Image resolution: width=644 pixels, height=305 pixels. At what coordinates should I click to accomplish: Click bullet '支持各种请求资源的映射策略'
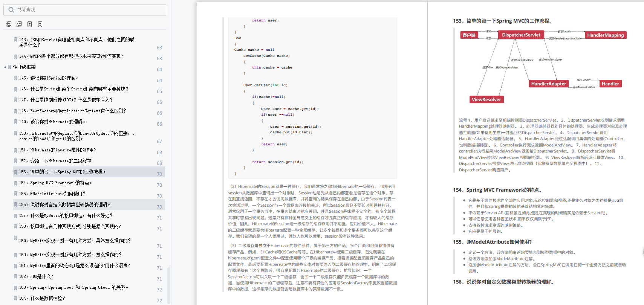pyautogui.click(x=496, y=225)
